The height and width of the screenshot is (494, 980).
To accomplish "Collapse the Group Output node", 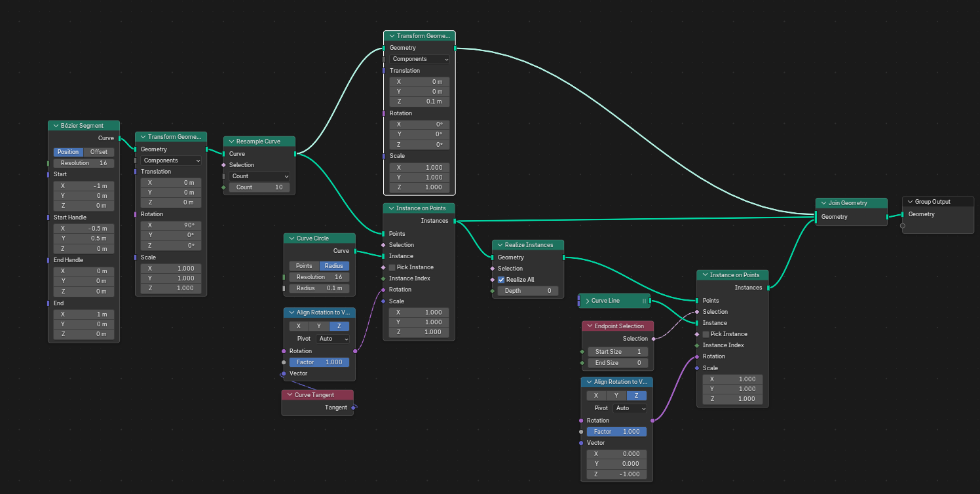I will 909,202.
